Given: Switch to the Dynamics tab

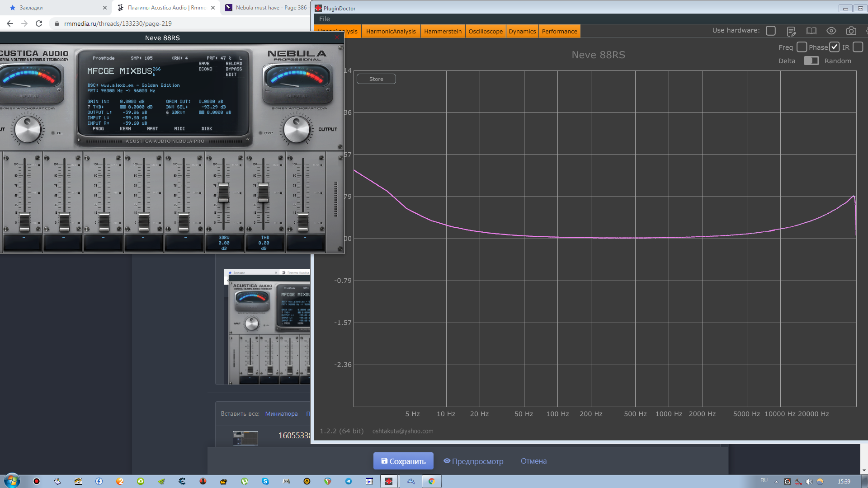Looking at the screenshot, I should 522,31.
